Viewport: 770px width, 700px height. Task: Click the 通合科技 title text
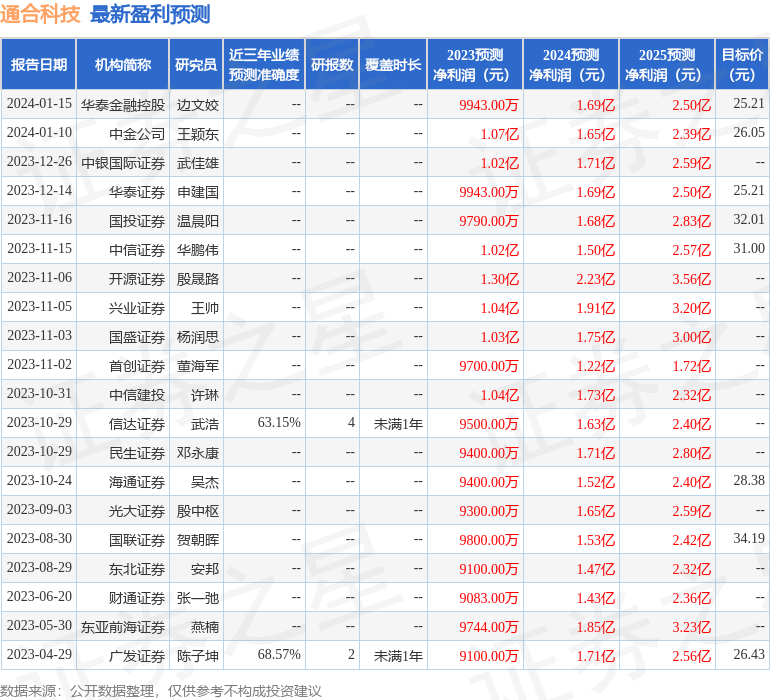click(40, 14)
